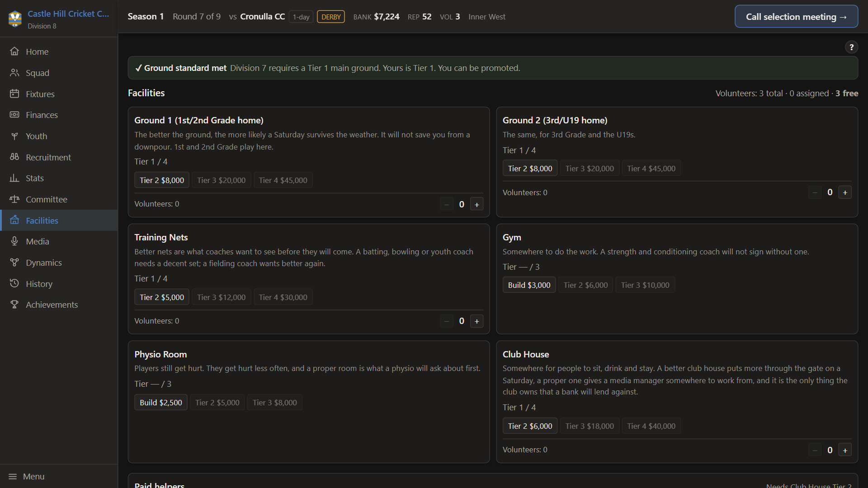
Task: Click the Dynamics network icon
Action: click(14, 263)
